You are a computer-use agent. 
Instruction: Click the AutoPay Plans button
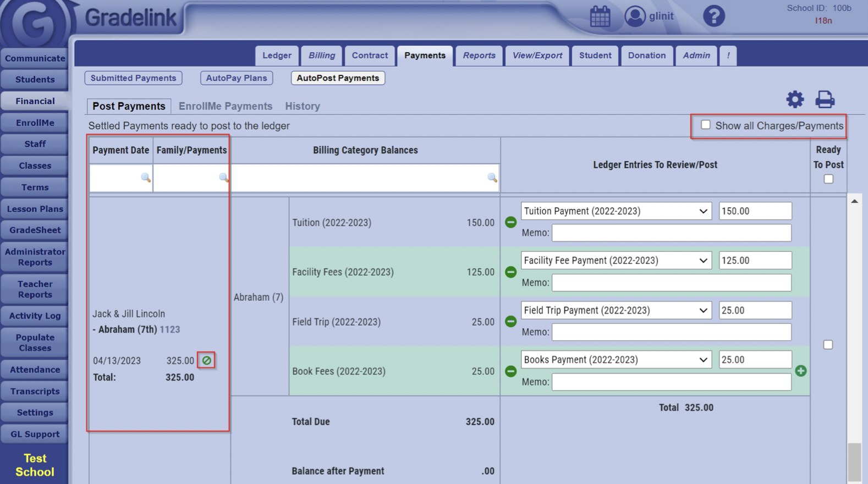(237, 78)
